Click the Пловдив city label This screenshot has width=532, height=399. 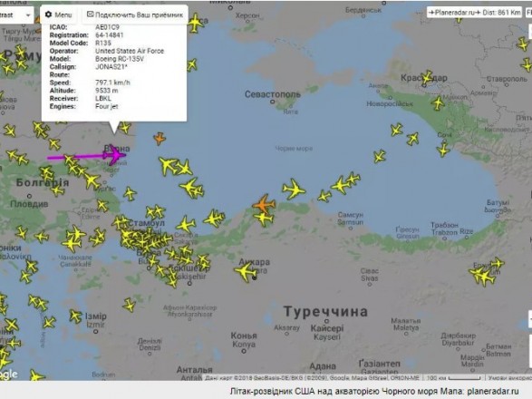(29, 204)
